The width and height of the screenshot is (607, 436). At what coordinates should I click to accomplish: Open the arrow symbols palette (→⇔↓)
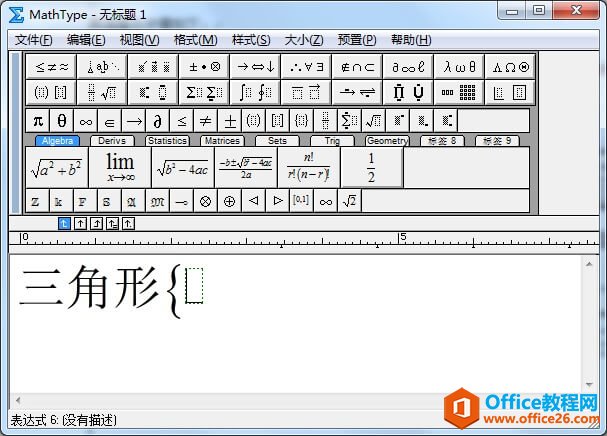[255, 67]
